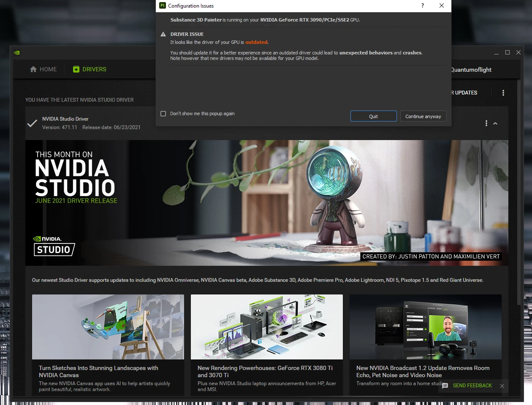Click 'New NVIDIA Broadcast 1.2 Update' headline

coord(423,371)
